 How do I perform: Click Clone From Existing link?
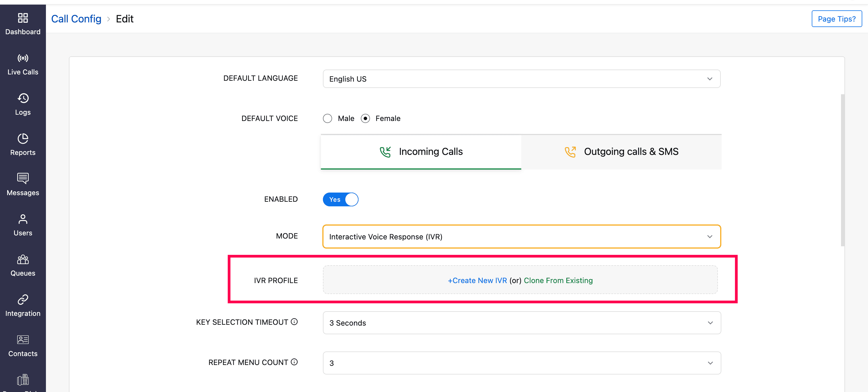tap(558, 280)
